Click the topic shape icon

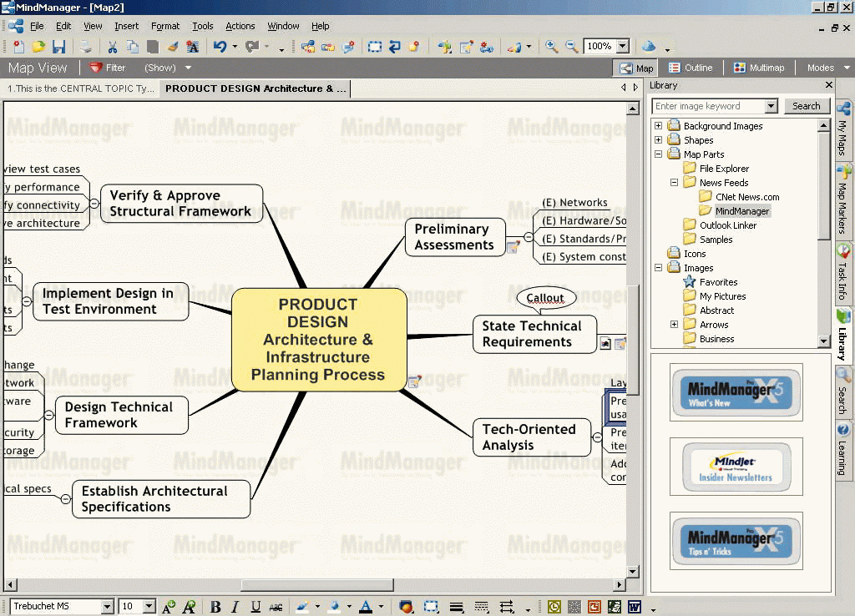click(406, 607)
